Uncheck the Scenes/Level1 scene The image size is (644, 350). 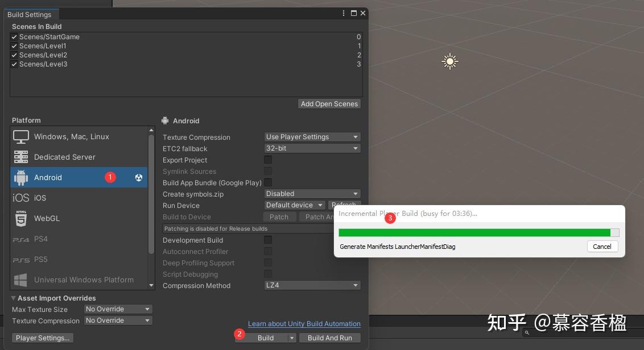coord(14,46)
